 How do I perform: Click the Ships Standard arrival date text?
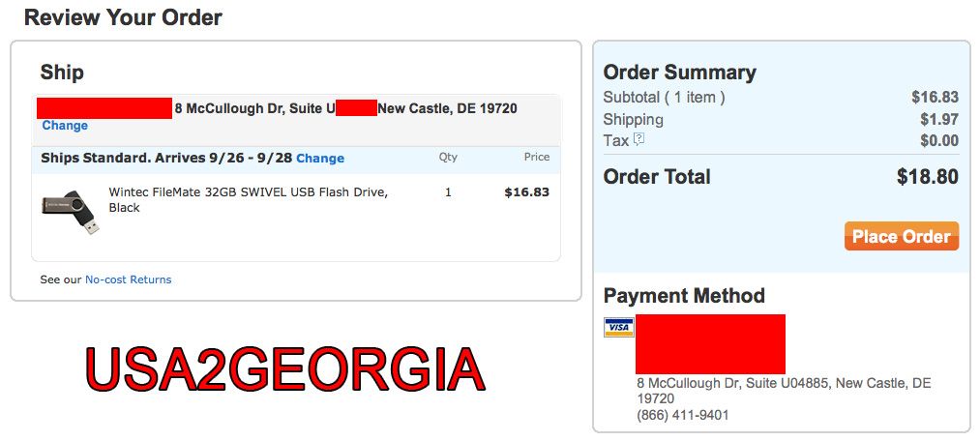click(x=166, y=158)
